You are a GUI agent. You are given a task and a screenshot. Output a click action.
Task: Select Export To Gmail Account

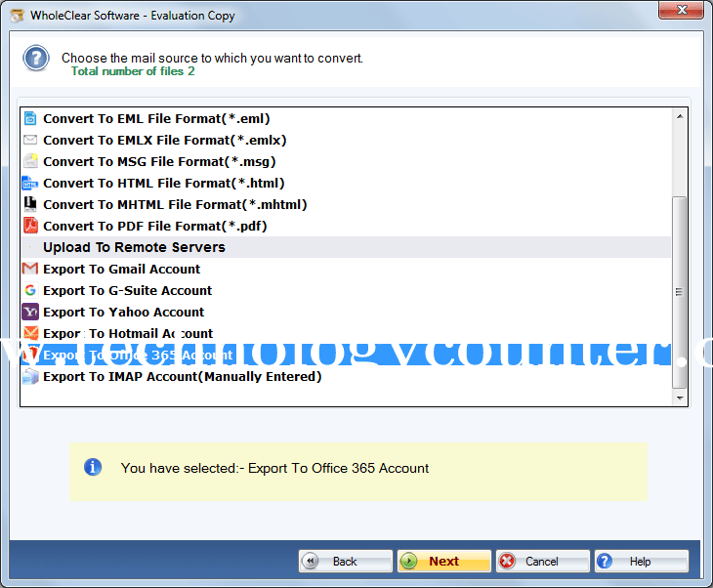tap(346, 269)
